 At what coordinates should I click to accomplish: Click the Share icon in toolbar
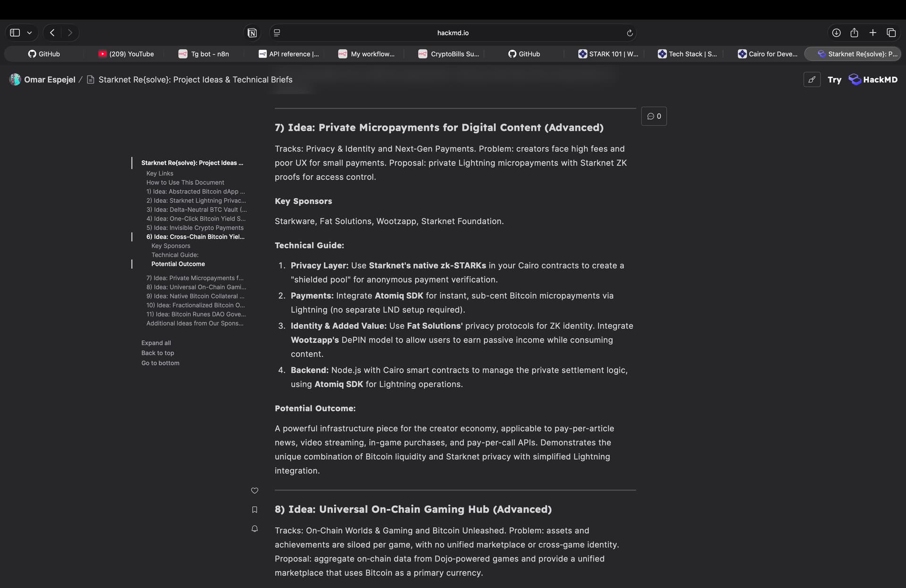click(854, 33)
